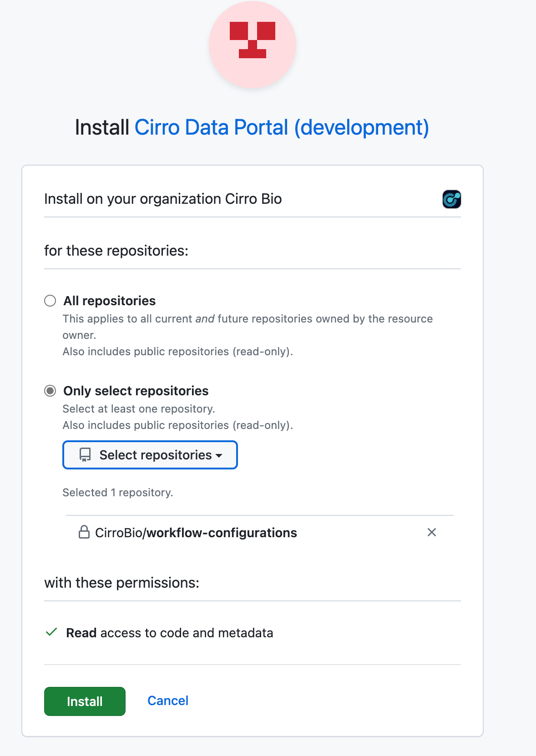This screenshot has width=536, height=756.
Task: Click 'Read access to code and metadata' text
Action: [x=170, y=633]
